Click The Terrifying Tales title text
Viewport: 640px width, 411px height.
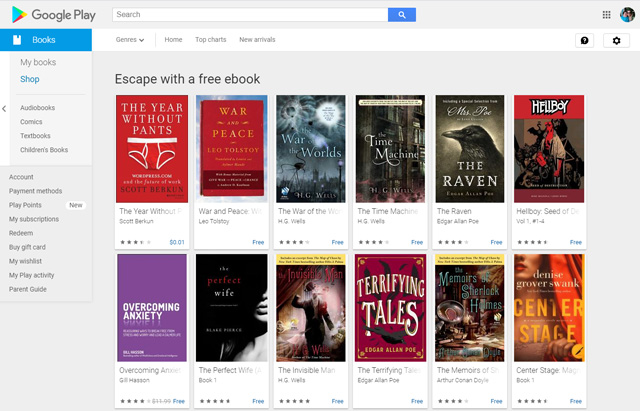[x=389, y=370]
